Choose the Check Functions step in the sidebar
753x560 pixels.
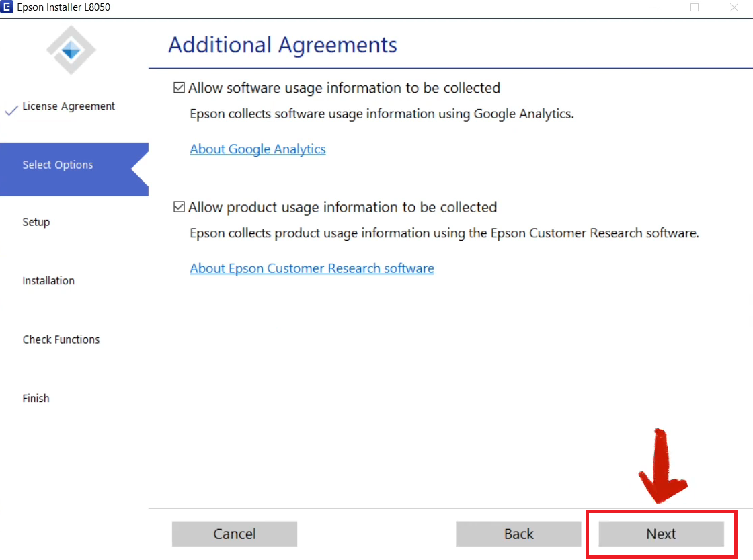coord(61,339)
